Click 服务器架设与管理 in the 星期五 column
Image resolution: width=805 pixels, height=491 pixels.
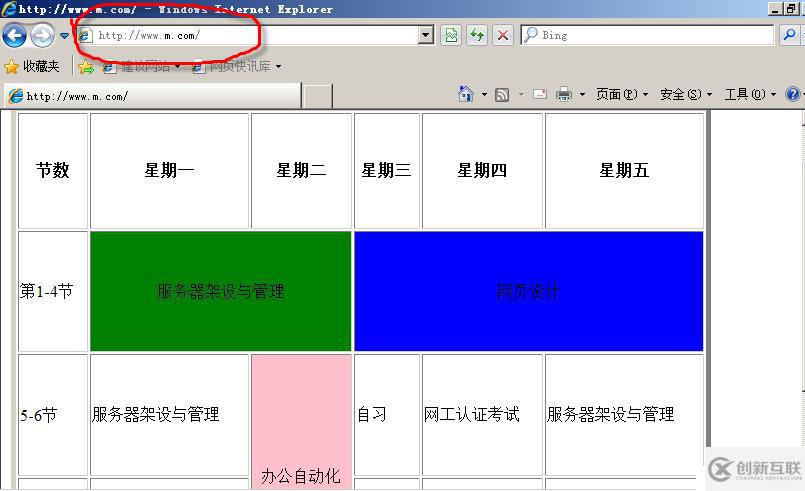(x=624, y=415)
